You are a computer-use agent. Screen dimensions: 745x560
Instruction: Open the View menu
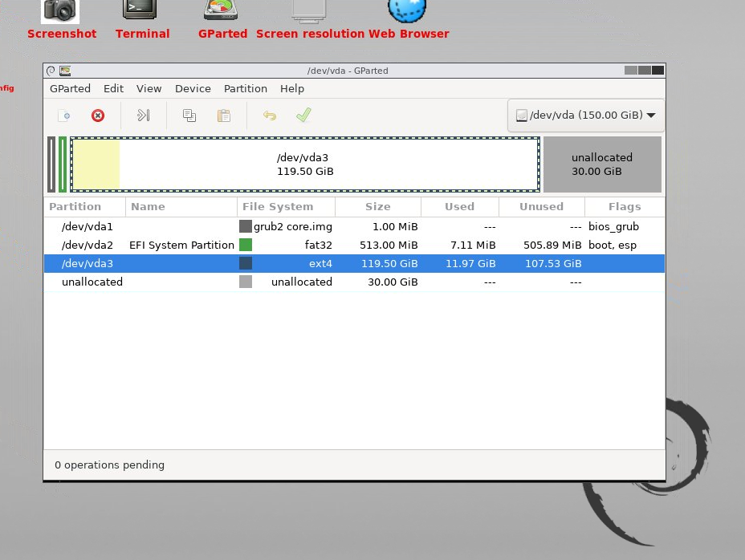149,89
